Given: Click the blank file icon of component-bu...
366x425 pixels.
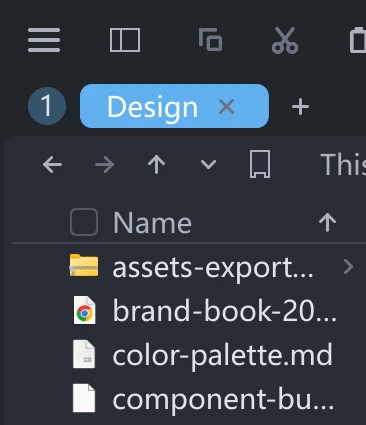Looking at the screenshot, I should [84, 398].
